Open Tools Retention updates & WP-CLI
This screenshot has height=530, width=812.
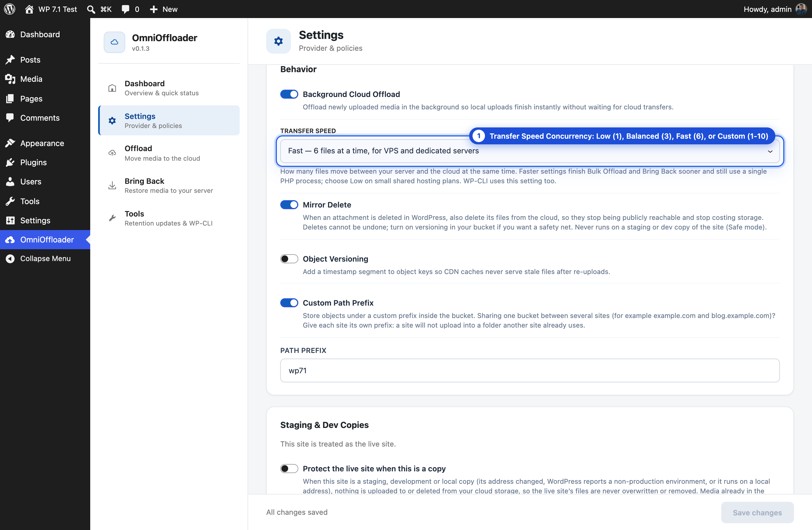tap(169, 218)
